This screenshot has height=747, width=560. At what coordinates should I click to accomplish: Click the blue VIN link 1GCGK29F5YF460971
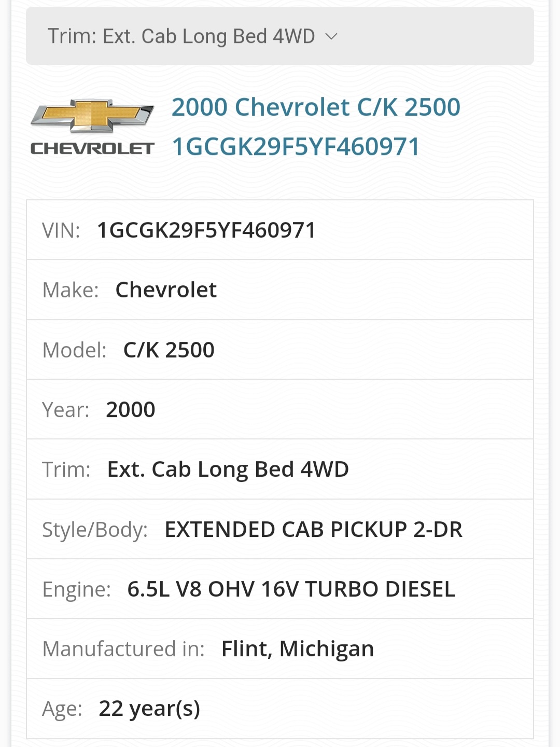[x=296, y=147]
